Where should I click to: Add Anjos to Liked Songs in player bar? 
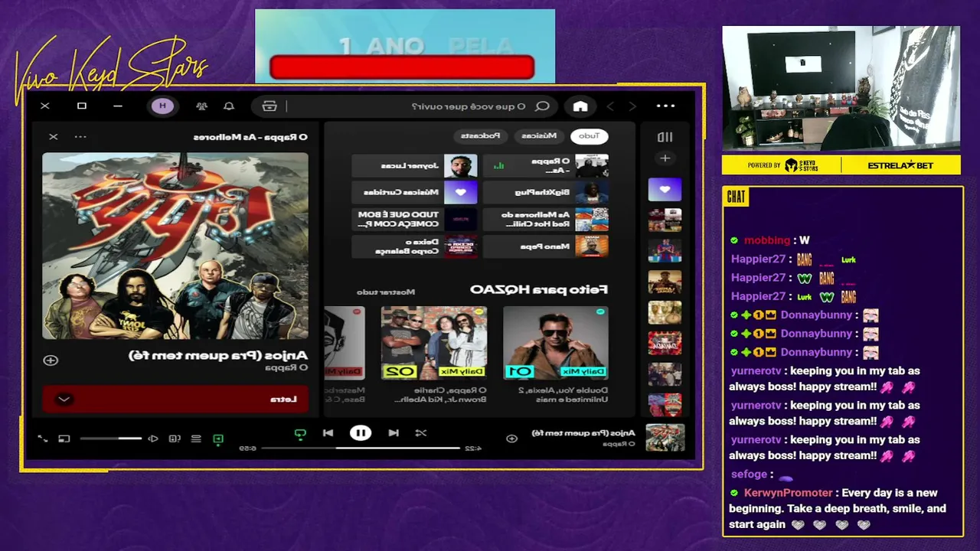(511, 439)
